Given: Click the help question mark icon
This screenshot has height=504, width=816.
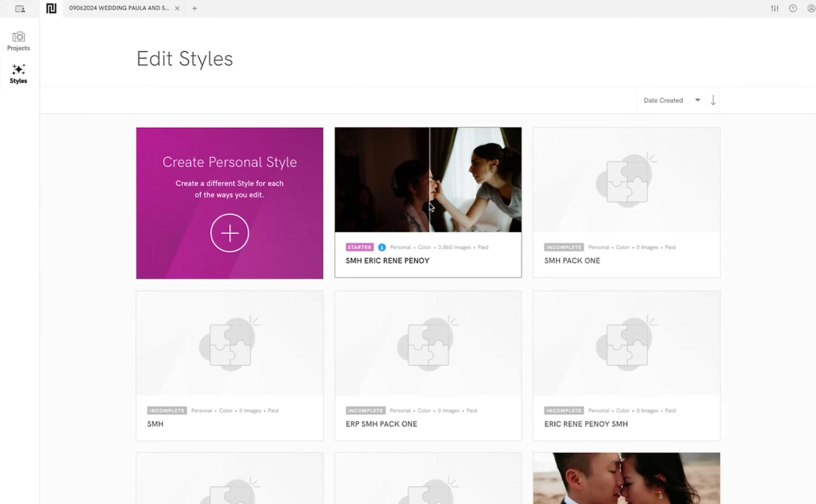Looking at the screenshot, I should [x=793, y=8].
